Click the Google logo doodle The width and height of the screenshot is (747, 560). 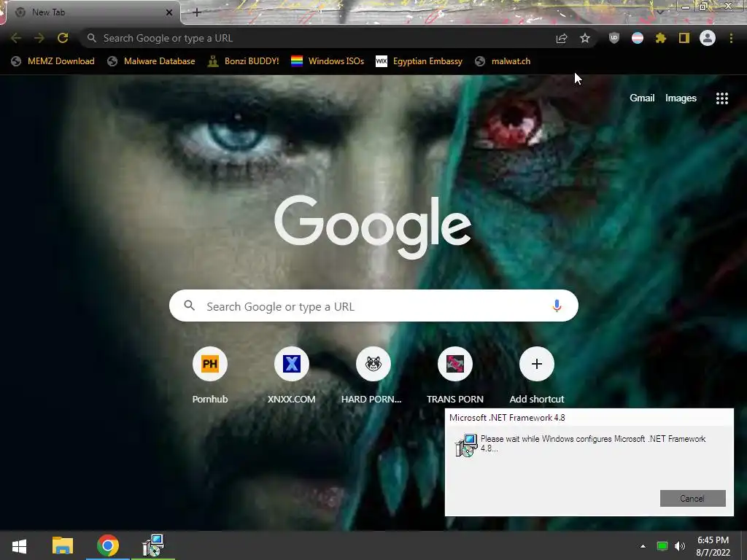tap(373, 227)
